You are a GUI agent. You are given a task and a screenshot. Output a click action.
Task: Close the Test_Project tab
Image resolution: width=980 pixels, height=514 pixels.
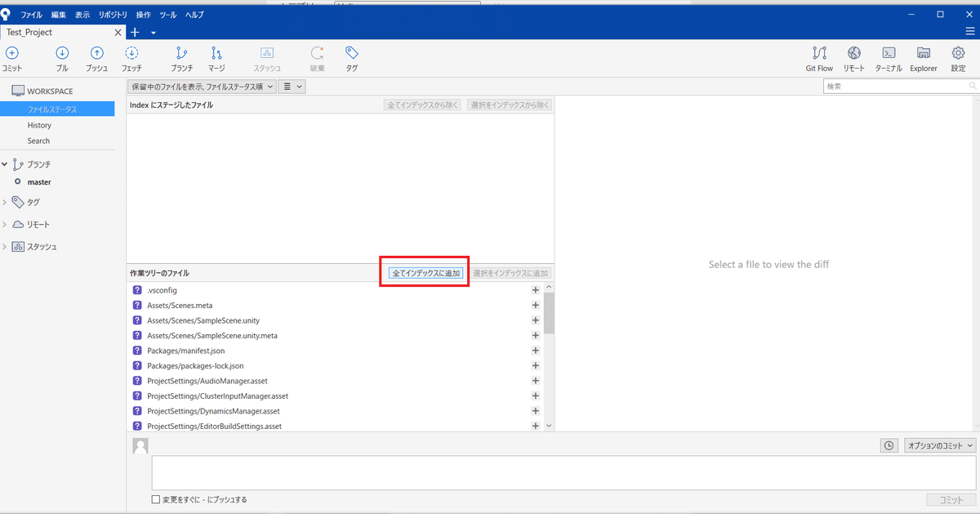coord(118,33)
